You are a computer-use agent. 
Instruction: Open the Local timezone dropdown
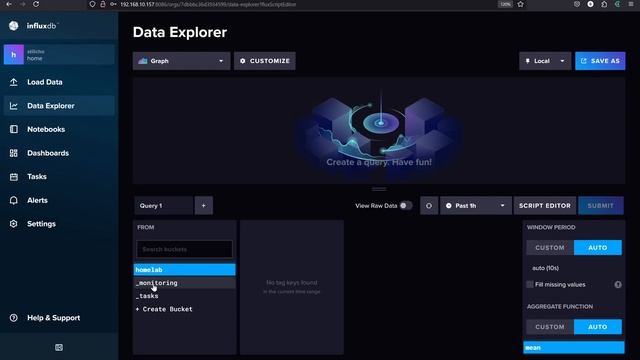(x=545, y=61)
